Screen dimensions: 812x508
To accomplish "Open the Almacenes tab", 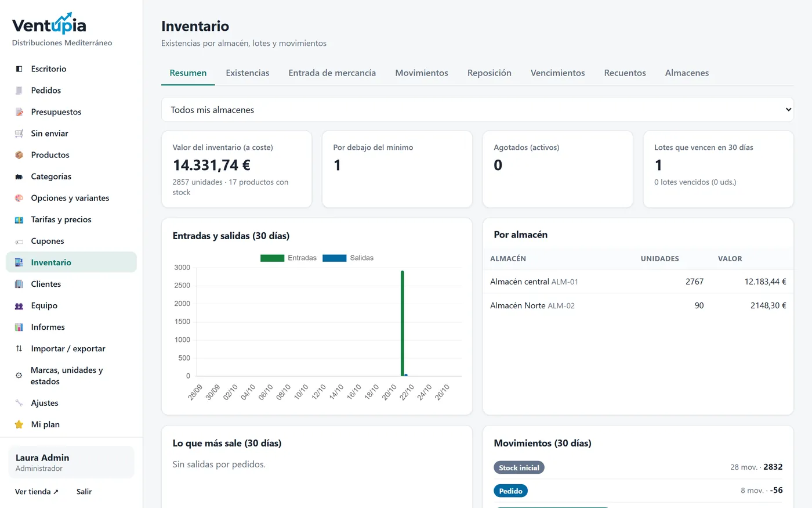I will [x=687, y=73].
